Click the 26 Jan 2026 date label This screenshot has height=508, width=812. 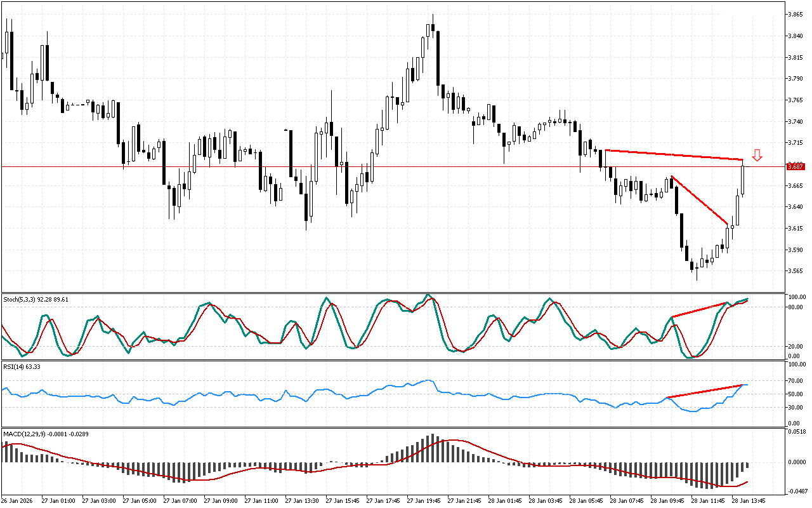(17, 500)
